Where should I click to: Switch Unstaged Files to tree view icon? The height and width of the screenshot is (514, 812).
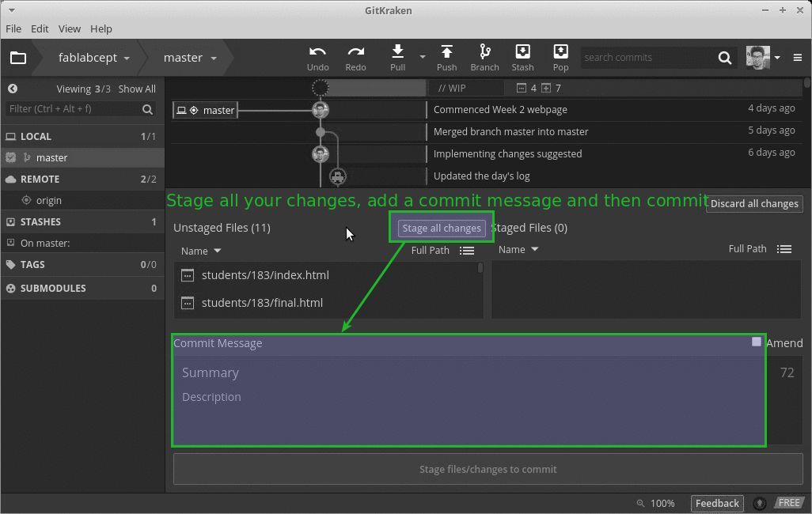pos(467,251)
